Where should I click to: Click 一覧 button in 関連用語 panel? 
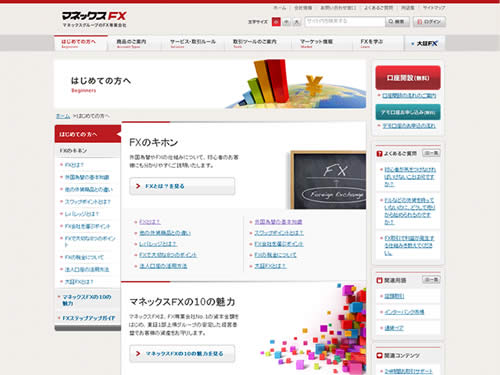click(431, 279)
